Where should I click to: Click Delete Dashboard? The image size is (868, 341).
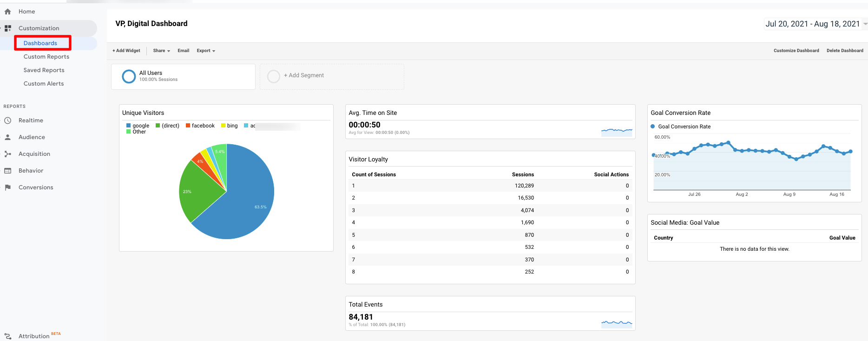[x=845, y=51]
